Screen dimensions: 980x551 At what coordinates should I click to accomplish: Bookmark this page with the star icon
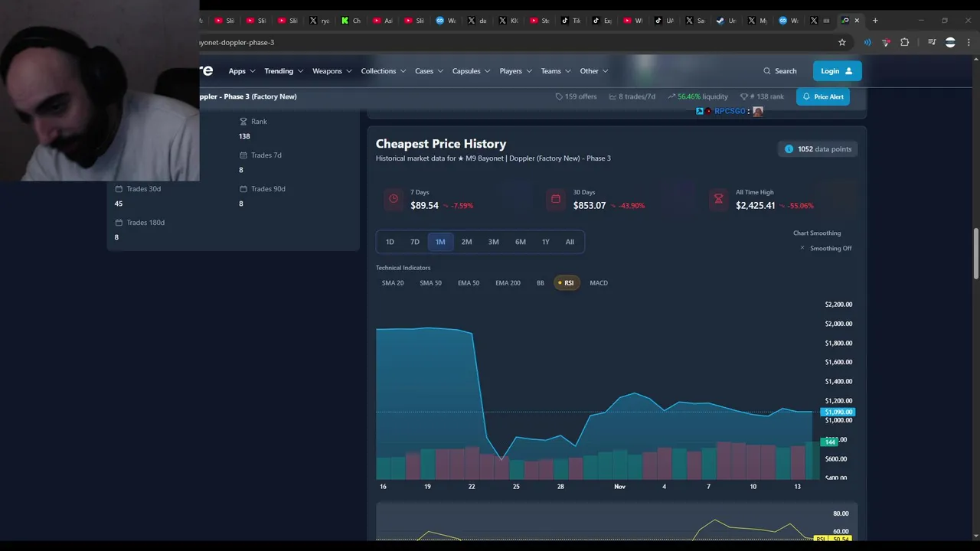coord(842,43)
